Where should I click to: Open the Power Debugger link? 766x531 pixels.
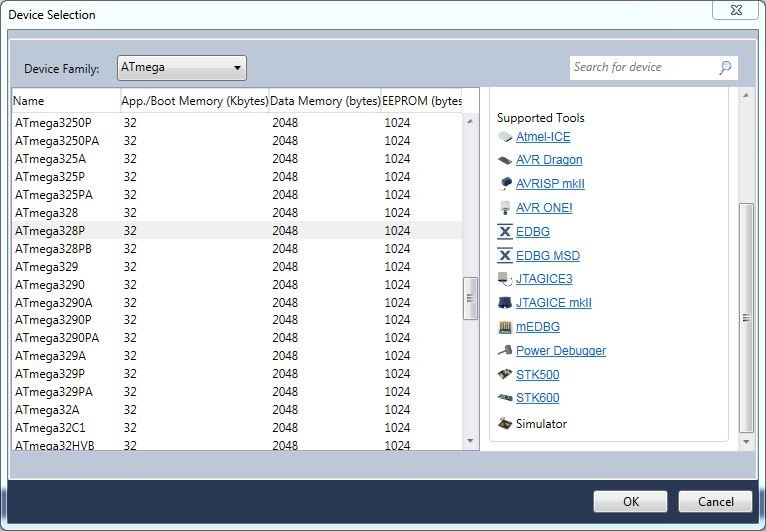point(560,351)
